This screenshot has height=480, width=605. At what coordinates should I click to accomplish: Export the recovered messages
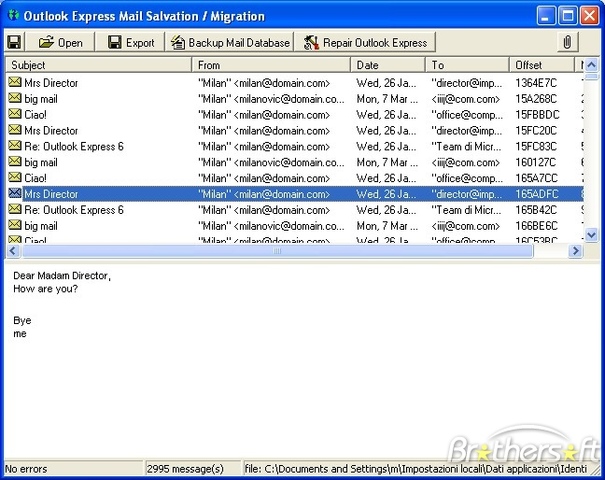pyautogui.click(x=130, y=42)
